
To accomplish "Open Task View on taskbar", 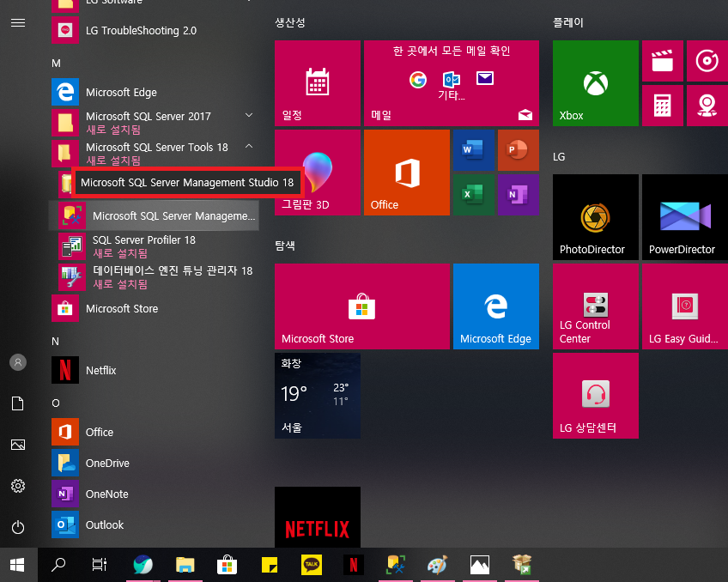I will [x=99, y=565].
